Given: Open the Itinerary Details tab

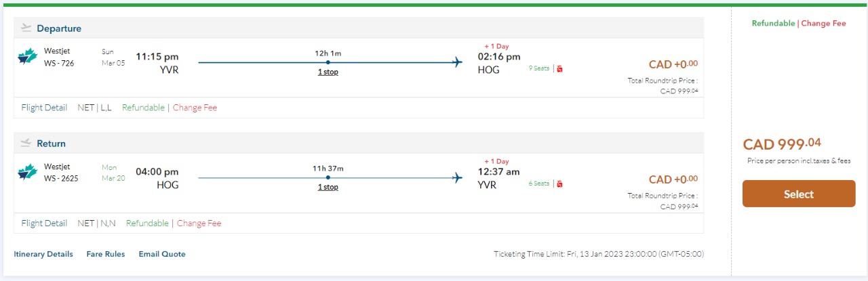Looking at the screenshot, I should pyautogui.click(x=43, y=254).
